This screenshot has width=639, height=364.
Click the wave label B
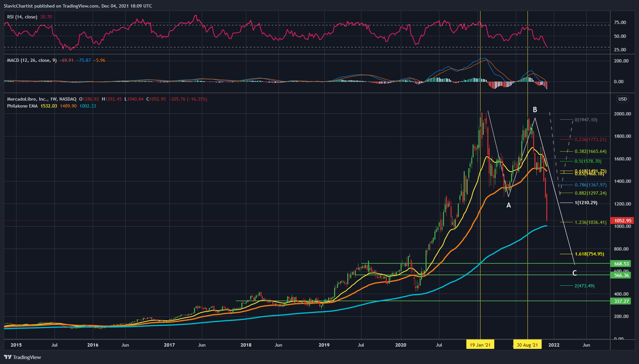point(535,109)
